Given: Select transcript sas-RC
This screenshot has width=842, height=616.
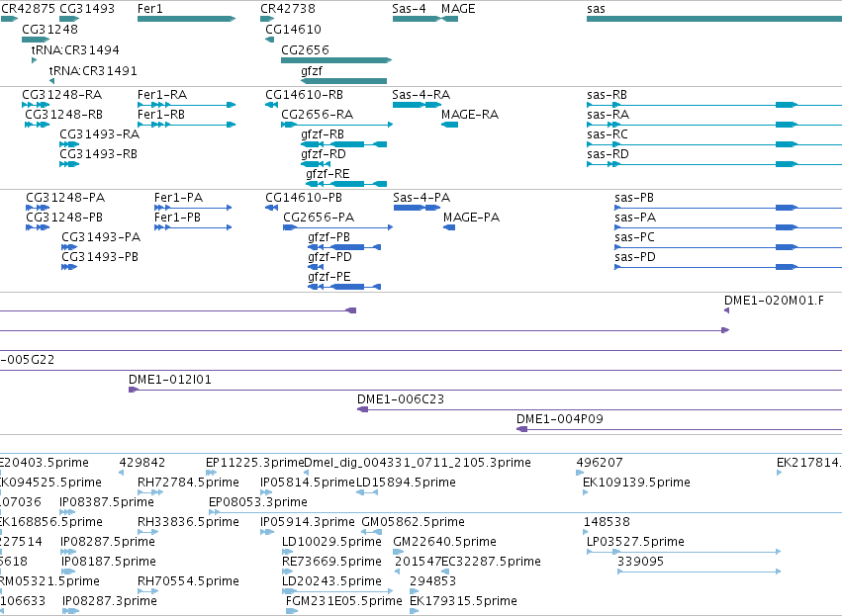Looking at the screenshot, I should tap(714, 144).
